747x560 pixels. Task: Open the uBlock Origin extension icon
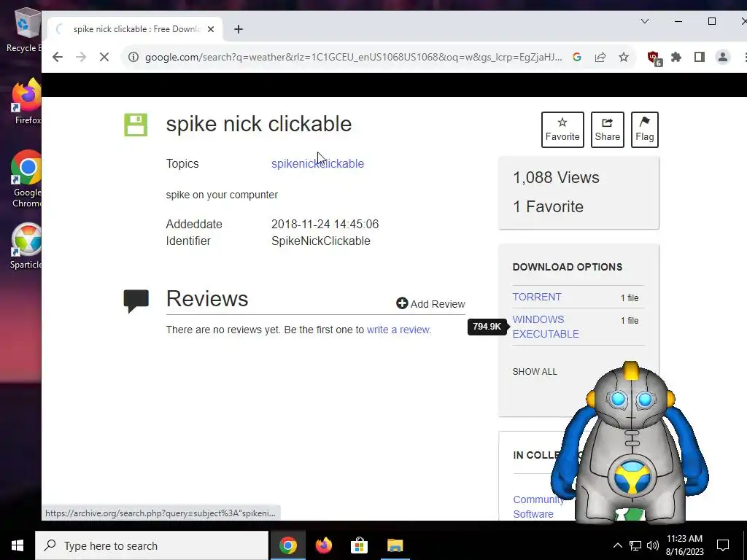coord(654,58)
